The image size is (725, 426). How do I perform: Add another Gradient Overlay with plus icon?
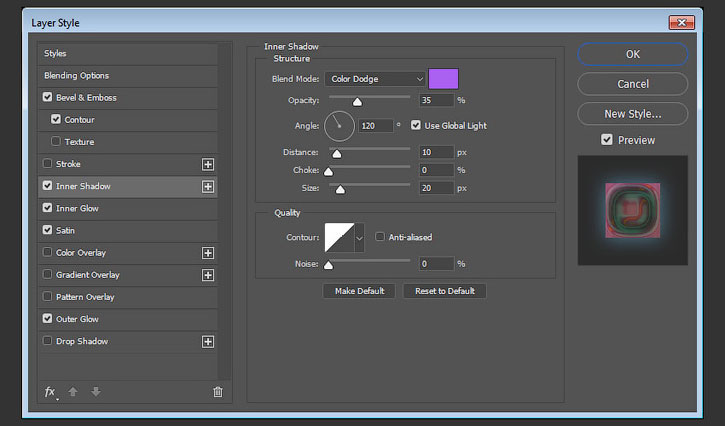click(208, 275)
